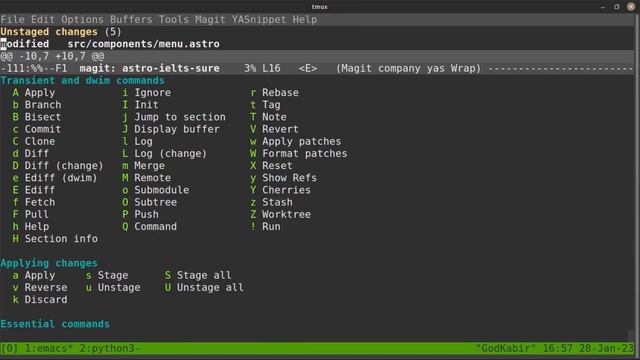Open the File menu
Image resolution: width=640 pixels, height=360 pixels.
click(x=13, y=20)
